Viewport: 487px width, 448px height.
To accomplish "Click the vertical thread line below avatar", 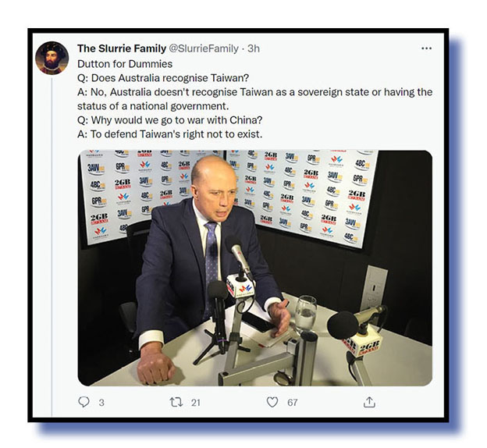I will [52, 247].
